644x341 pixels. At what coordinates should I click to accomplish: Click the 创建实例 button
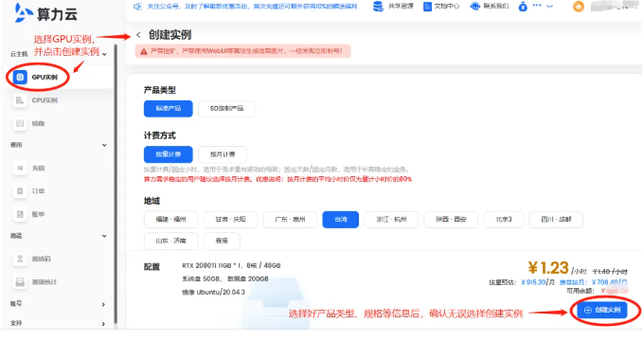click(x=602, y=310)
